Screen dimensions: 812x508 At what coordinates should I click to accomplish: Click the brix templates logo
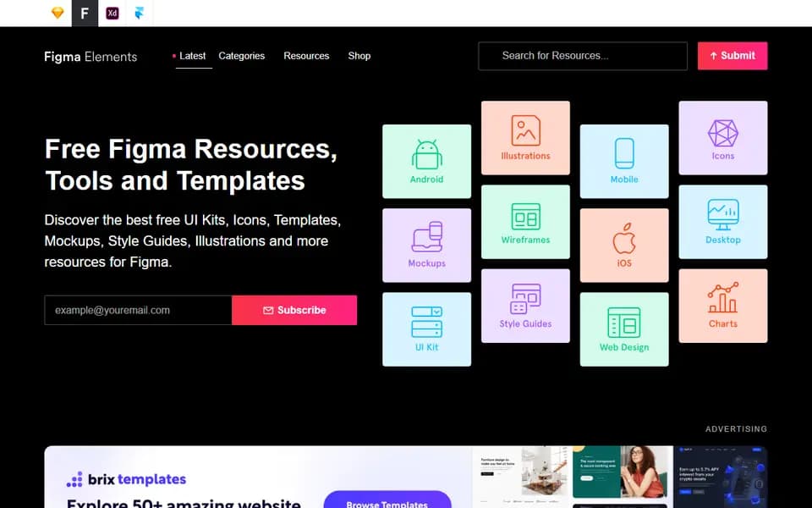point(126,479)
